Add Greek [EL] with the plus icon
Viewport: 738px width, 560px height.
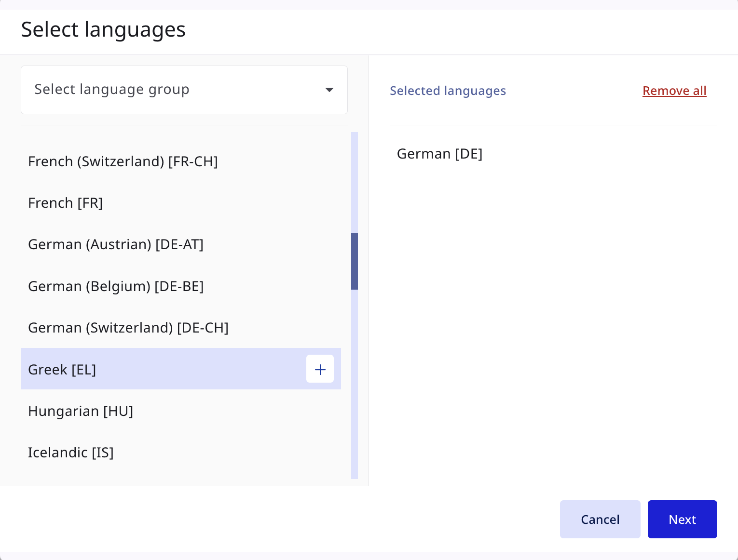[x=320, y=369]
